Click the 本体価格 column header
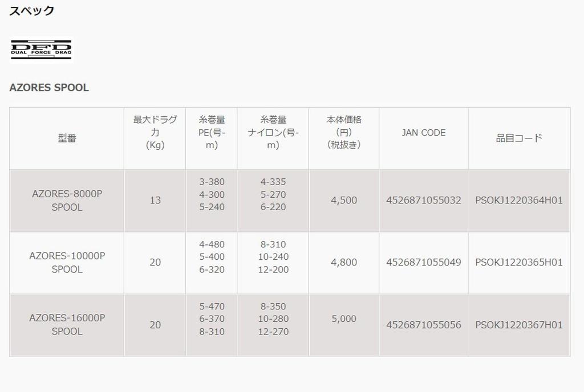The width and height of the screenshot is (584, 392). 344,132
